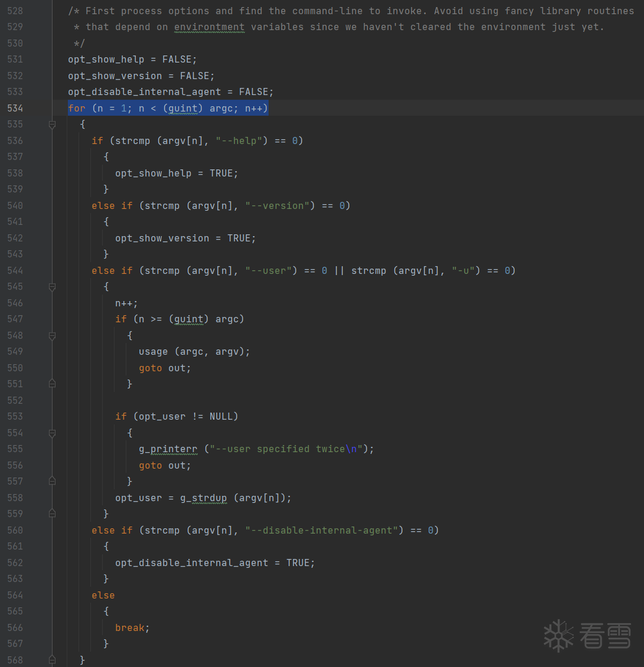644x667 pixels.
Task: Click line number 528 in the gutter
Action: point(15,11)
